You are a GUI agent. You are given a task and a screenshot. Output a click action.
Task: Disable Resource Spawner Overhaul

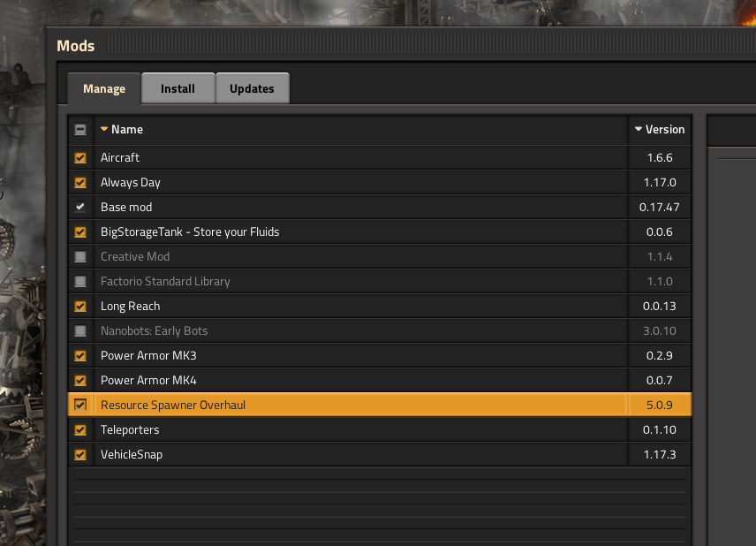point(80,405)
